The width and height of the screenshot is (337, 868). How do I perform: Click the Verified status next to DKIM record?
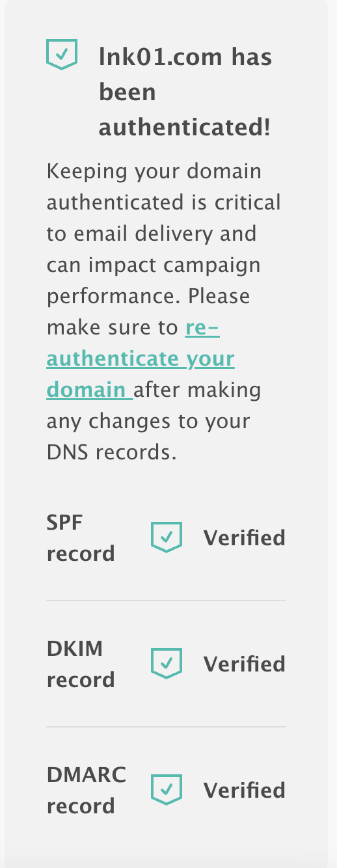[245, 664]
